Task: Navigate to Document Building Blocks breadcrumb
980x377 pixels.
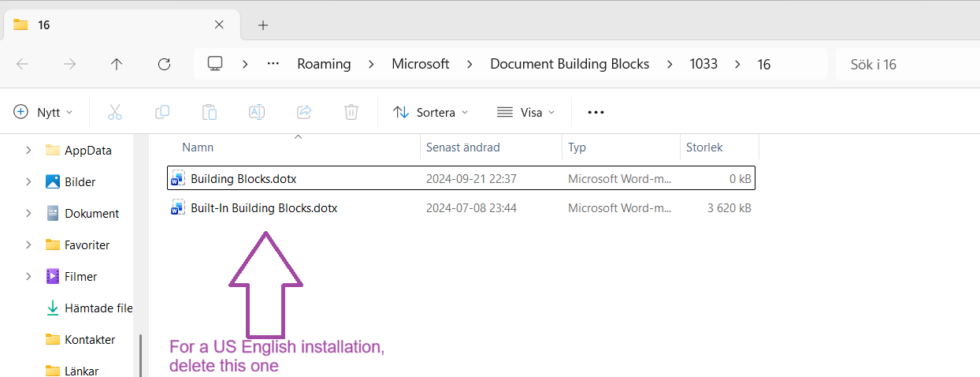Action: point(570,64)
